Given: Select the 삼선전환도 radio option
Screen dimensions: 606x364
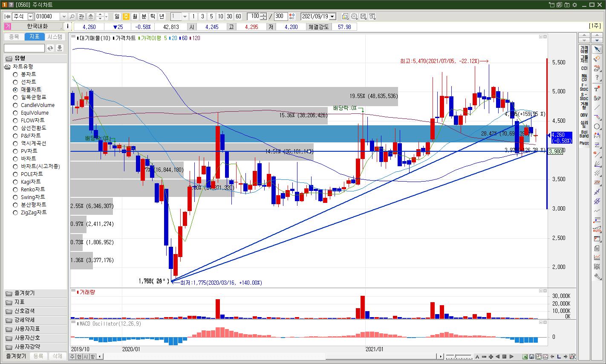Looking at the screenshot, I should click(x=15, y=128).
